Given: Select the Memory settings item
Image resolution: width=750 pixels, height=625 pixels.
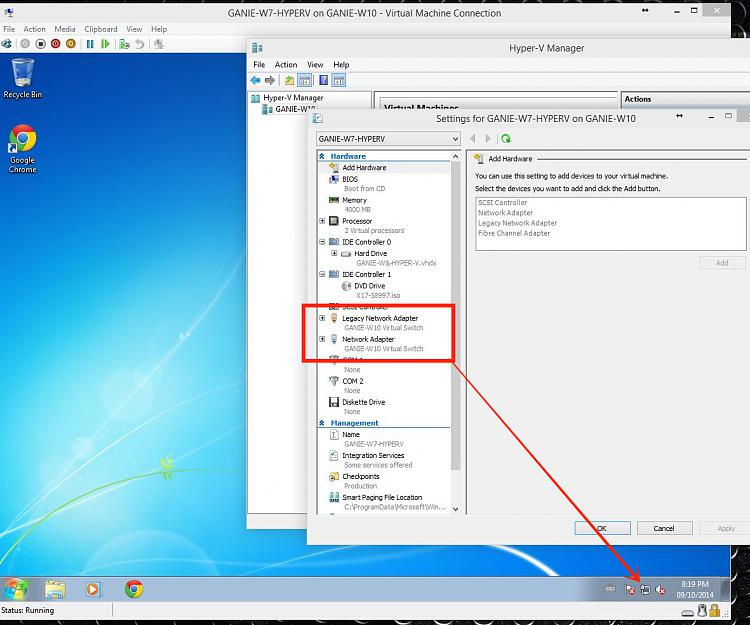Looking at the screenshot, I should tap(354, 200).
